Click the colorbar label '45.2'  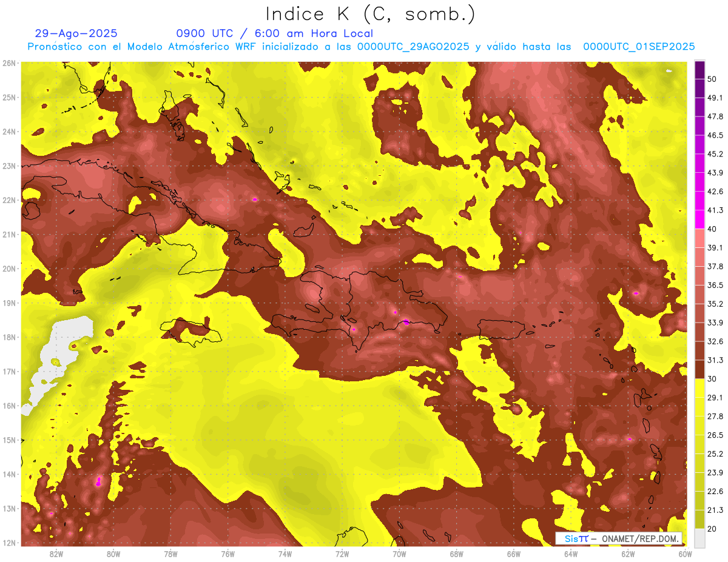point(715,154)
